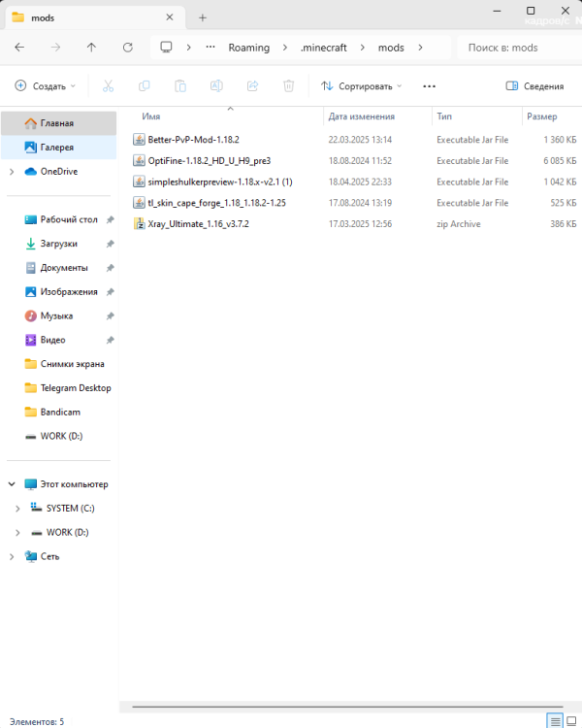Image resolution: width=582 pixels, height=728 pixels.
Task: Expand WORK (D:) under Этот компьютер
Action: pos(17,533)
